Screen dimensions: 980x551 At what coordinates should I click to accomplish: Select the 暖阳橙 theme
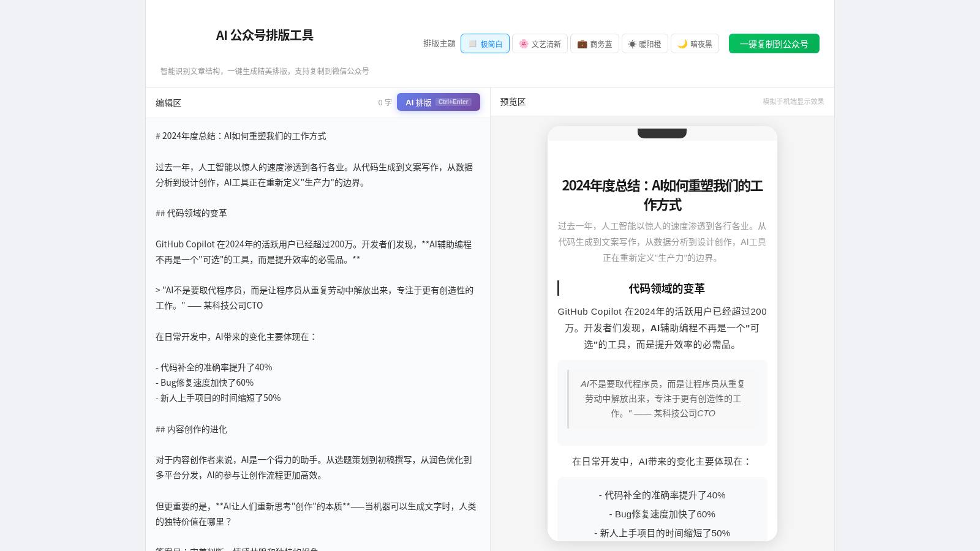[x=644, y=43]
